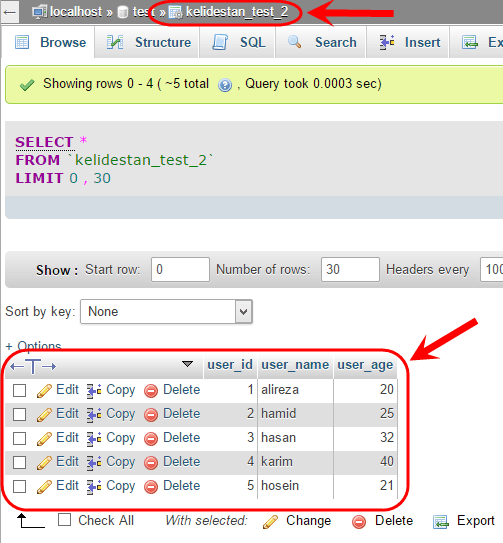Click the pencil Edit icon for karim
503x543 pixels.
coord(44,463)
